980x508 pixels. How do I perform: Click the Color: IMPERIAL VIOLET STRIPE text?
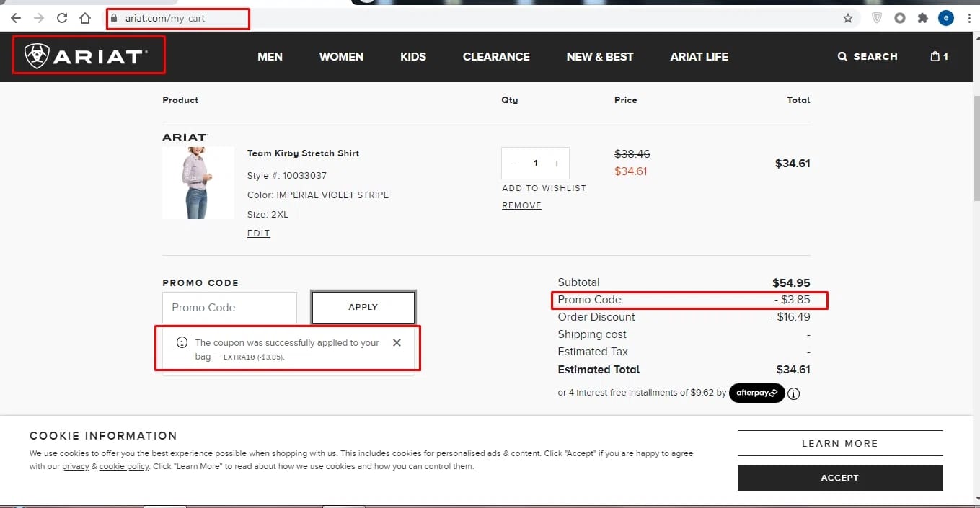coord(318,195)
